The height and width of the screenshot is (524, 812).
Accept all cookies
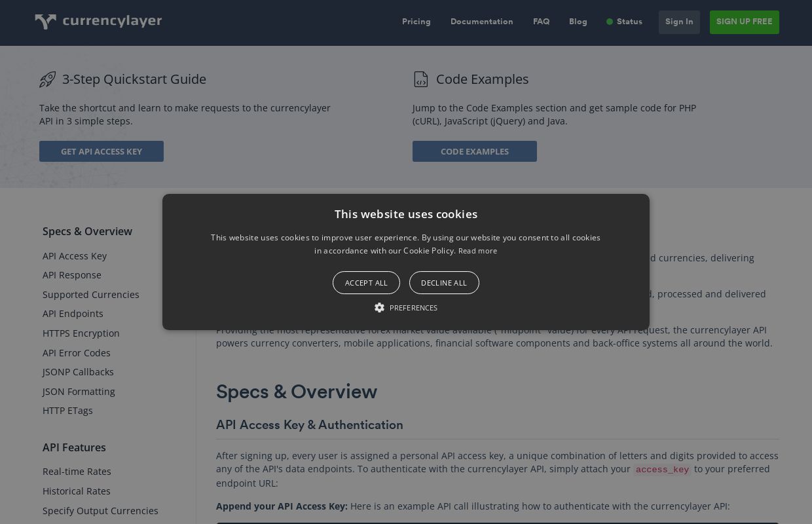coord(366,283)
